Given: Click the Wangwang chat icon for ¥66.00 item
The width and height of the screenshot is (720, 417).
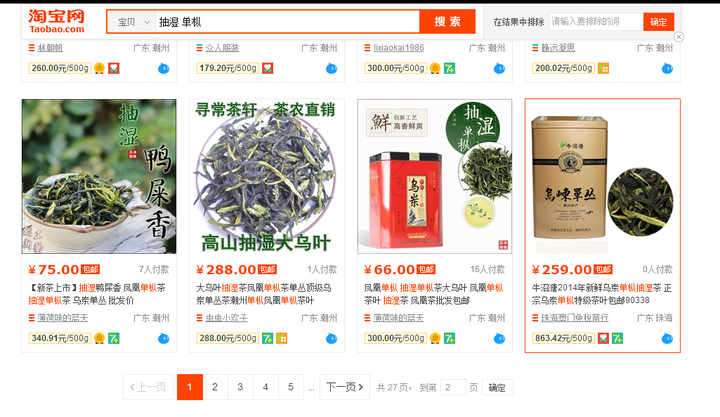Looking at the screenshot, I should (x=500, y=339).
